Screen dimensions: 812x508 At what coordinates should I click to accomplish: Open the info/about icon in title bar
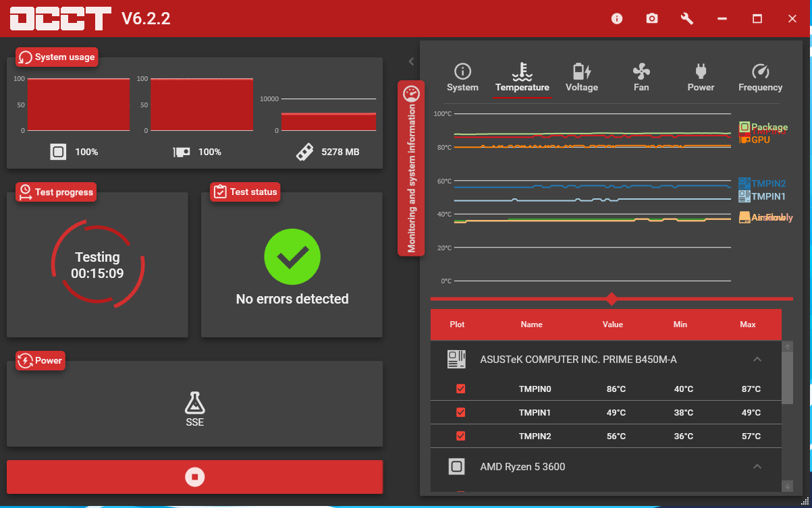[616, 18]
